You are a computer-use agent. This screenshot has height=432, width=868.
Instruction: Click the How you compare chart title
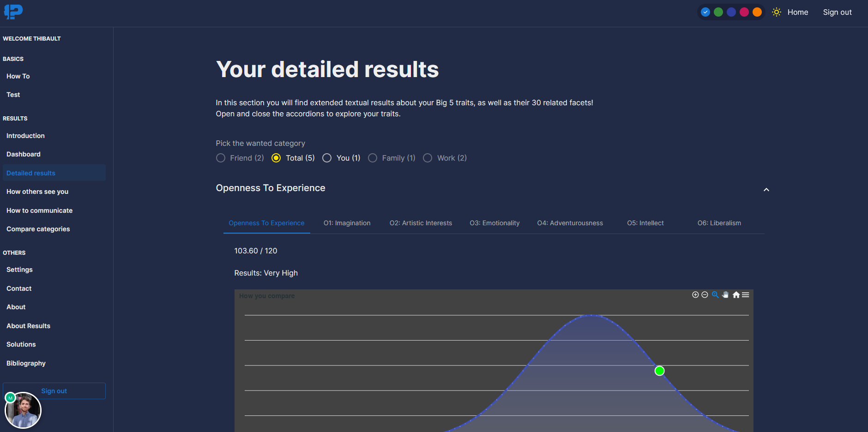pos(267,296)
